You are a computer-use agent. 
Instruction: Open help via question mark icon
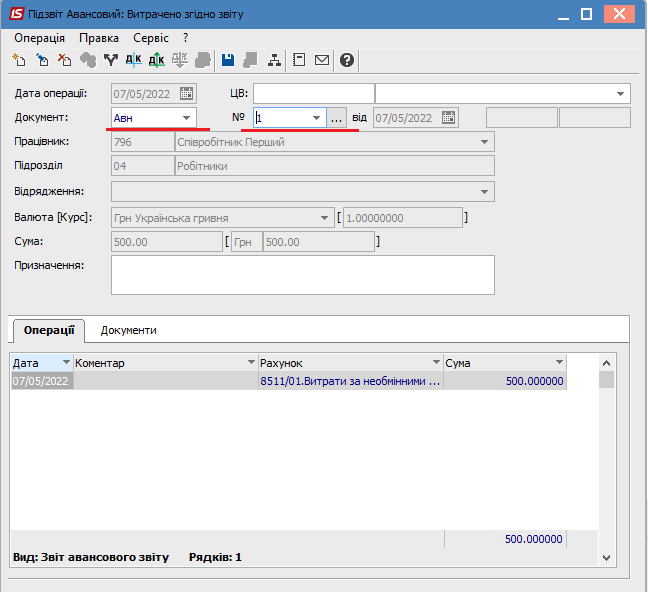click(347, 60)
